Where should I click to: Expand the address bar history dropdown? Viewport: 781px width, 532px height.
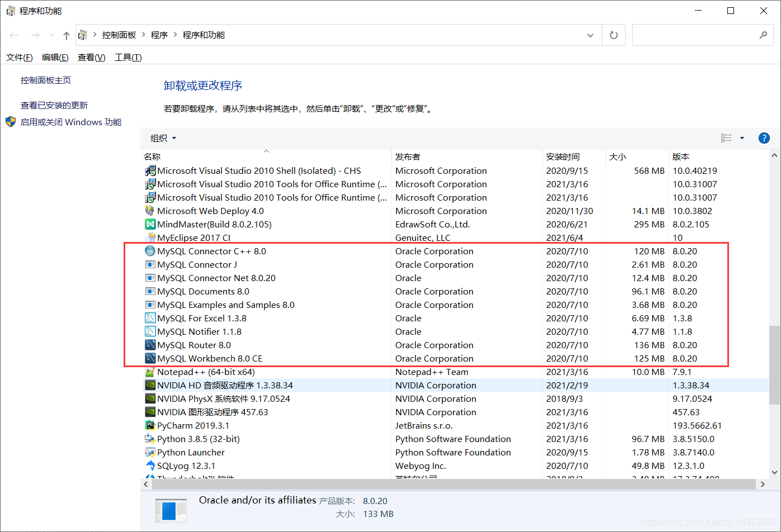(590, 35)
